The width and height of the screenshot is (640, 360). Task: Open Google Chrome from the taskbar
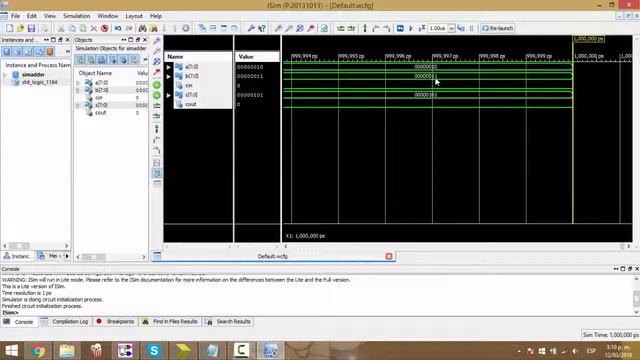[x=38, y=351]
